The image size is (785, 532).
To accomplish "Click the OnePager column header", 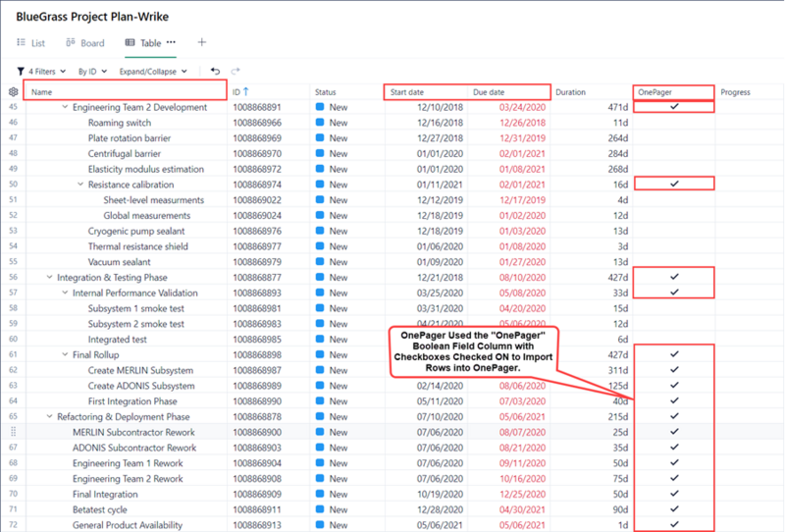I will coord(654,92).
